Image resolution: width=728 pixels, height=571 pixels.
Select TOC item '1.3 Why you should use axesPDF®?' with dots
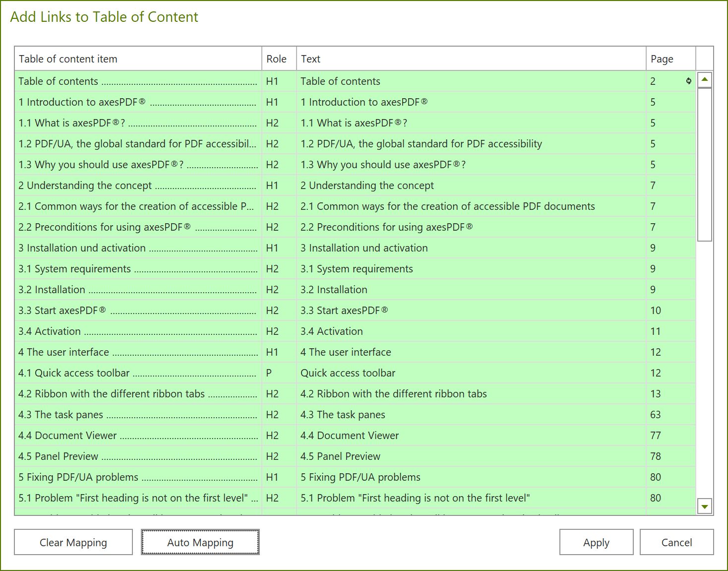138,165
